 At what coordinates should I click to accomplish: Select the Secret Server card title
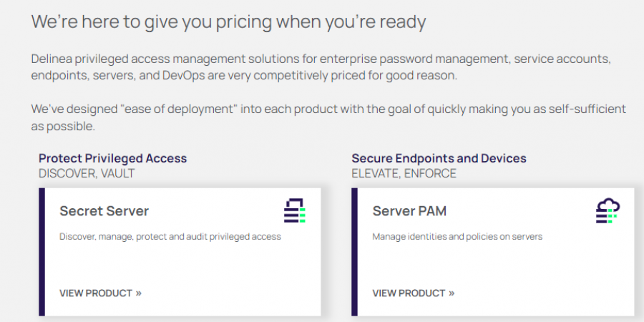tap(104, 211)
